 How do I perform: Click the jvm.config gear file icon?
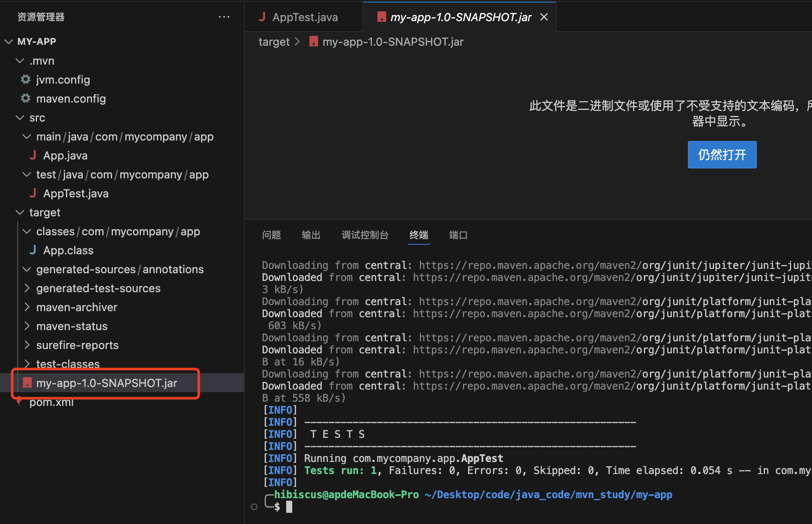pyautogui.click(x=26, y=80)
